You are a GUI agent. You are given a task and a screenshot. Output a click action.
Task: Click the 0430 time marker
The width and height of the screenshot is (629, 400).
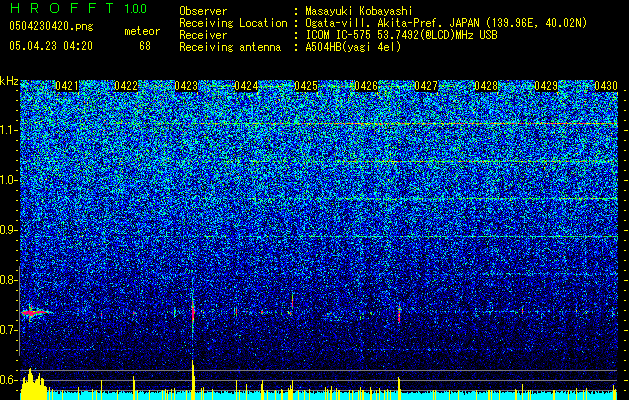[x=606, y=86]
